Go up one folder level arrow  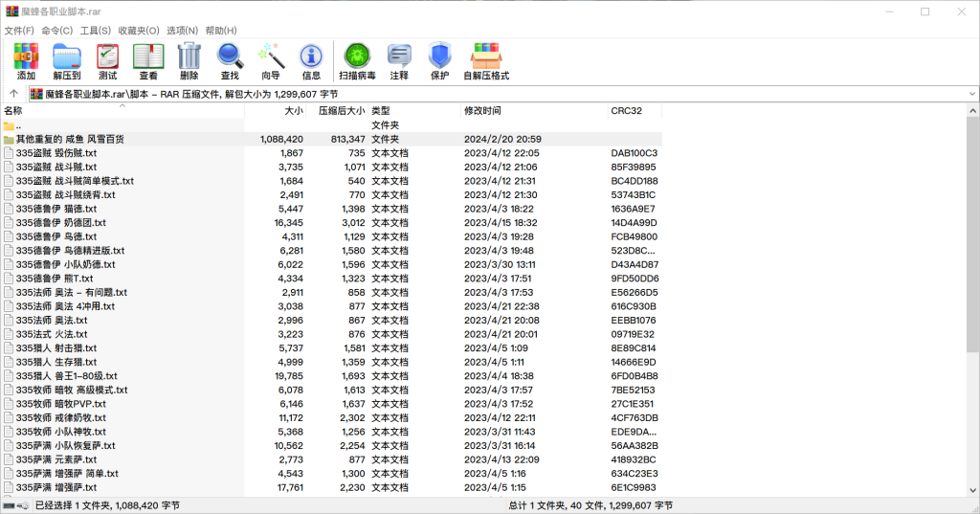tap(13, 94)
